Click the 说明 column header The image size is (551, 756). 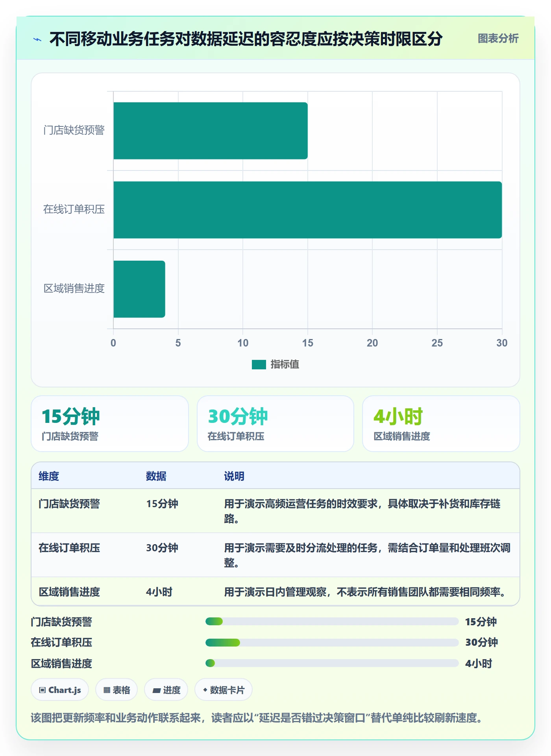click(234, 476)
